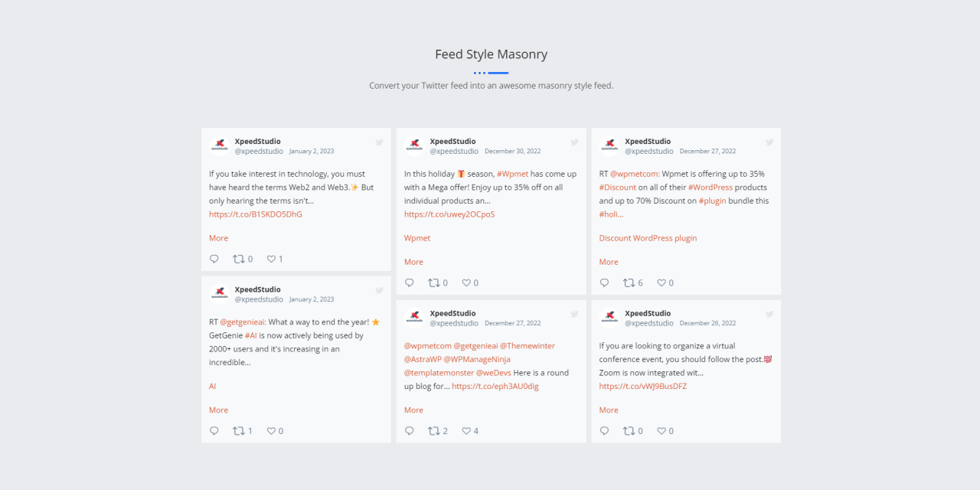Click the #Wpmet hashtag link

pos(512,174)
